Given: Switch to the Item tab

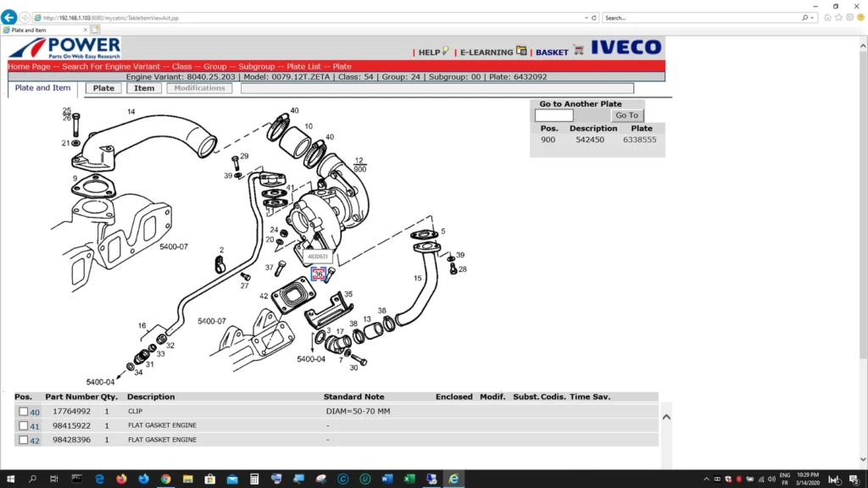Looking at the screenshot, I should (143, 87).
